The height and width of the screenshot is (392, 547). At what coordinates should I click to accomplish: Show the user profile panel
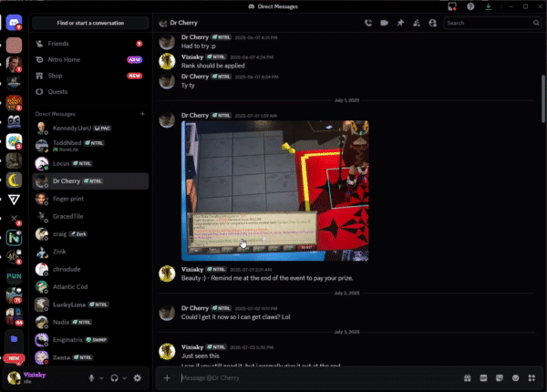coord(432,22)
